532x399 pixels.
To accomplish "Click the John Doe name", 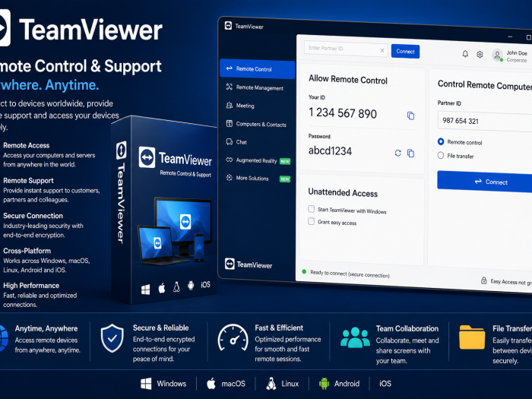I will [517, 53].
